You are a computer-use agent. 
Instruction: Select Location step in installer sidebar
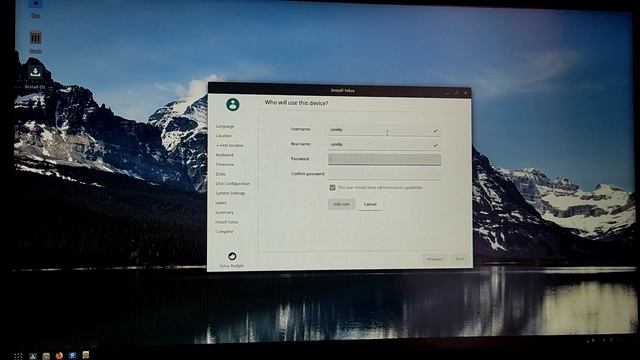pyautogui.click(x=224, y=136)
